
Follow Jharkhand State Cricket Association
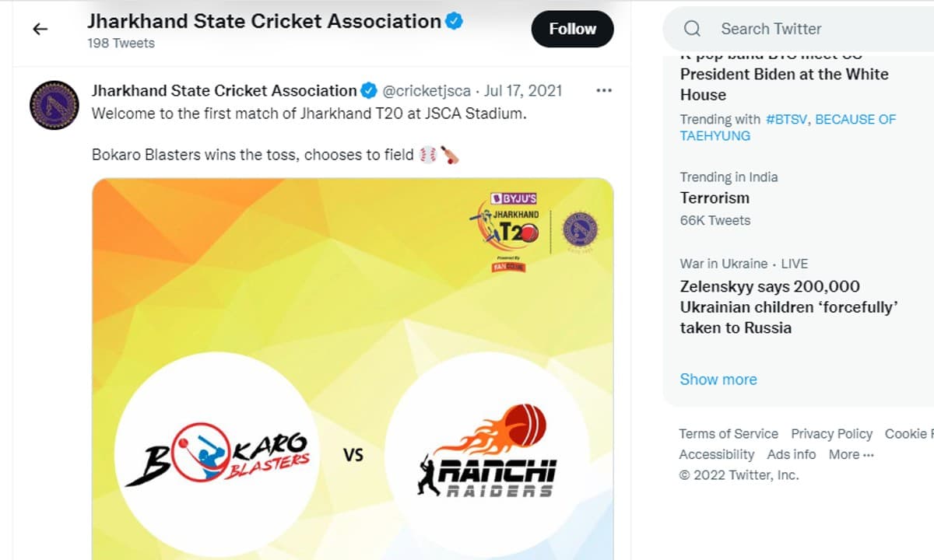coord(572,29)
